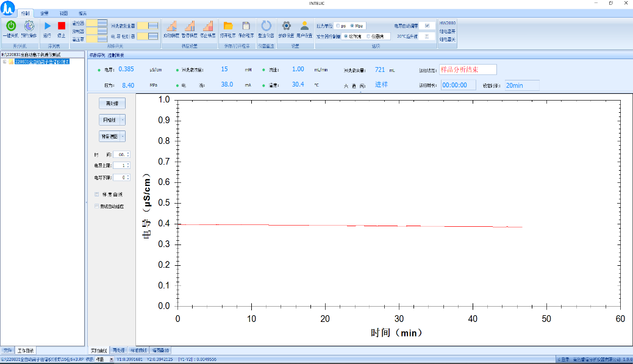Adjust the time value spinner arrows
633x364 pixels.
coord(128,154)
